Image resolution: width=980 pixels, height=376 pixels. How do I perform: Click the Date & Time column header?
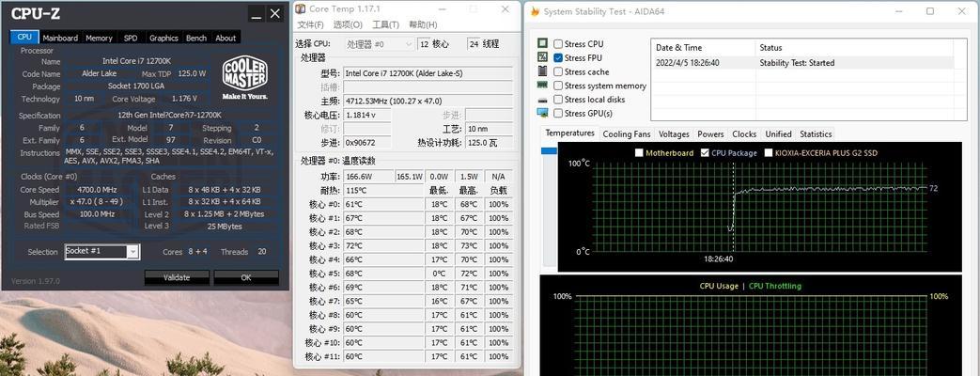[703, 48]
